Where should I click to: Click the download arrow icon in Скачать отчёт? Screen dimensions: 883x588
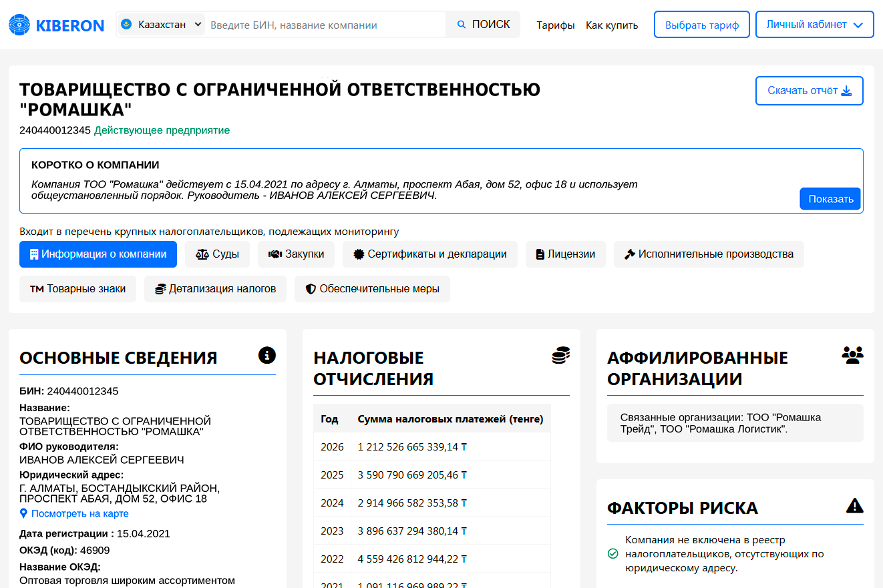pyautogui.click(x=846, y=91)
